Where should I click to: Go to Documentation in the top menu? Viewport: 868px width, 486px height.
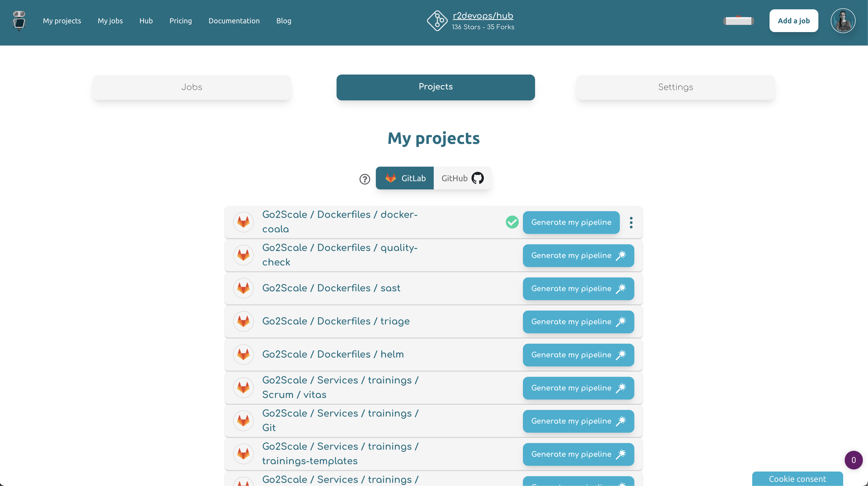click(234, 20)
